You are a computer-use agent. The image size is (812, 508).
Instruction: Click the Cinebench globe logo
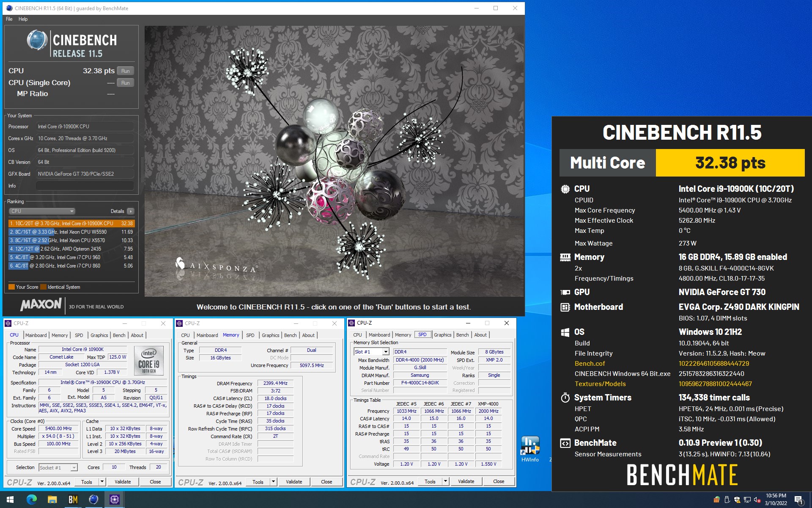[37, 41]
